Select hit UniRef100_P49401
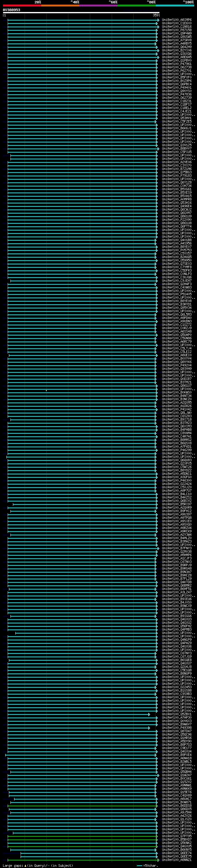Screen dimensions: 197x868 point(176,88)
